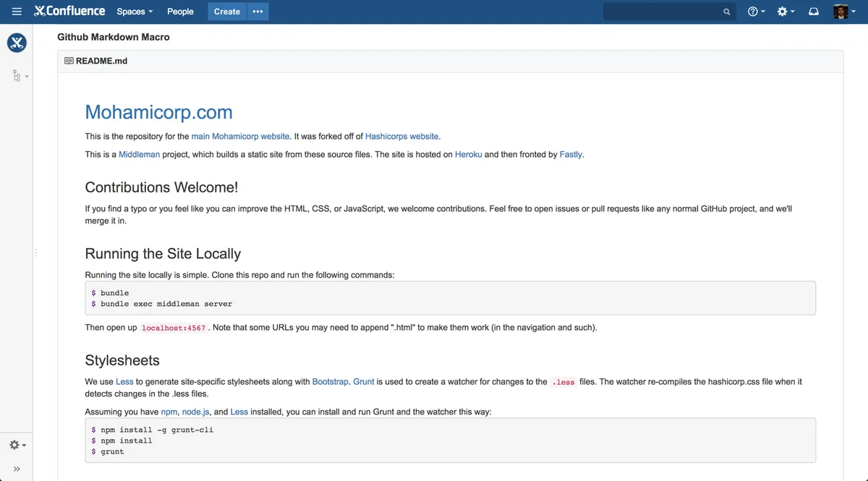The height and width of the screenshot is (481, 868).
Task: Click the Confluence logo
Action: click(69, 11)
